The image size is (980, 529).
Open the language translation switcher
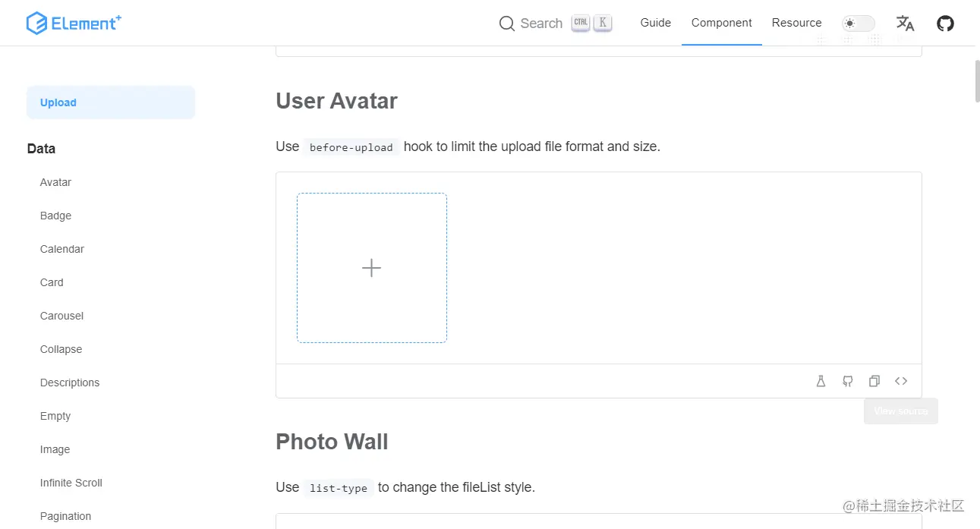click(905, 24)
